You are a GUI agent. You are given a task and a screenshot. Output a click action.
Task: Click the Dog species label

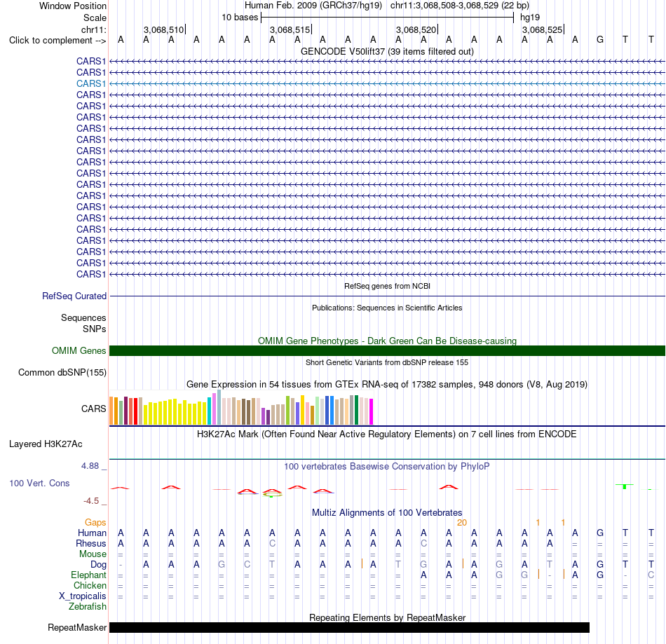point(98,565)
